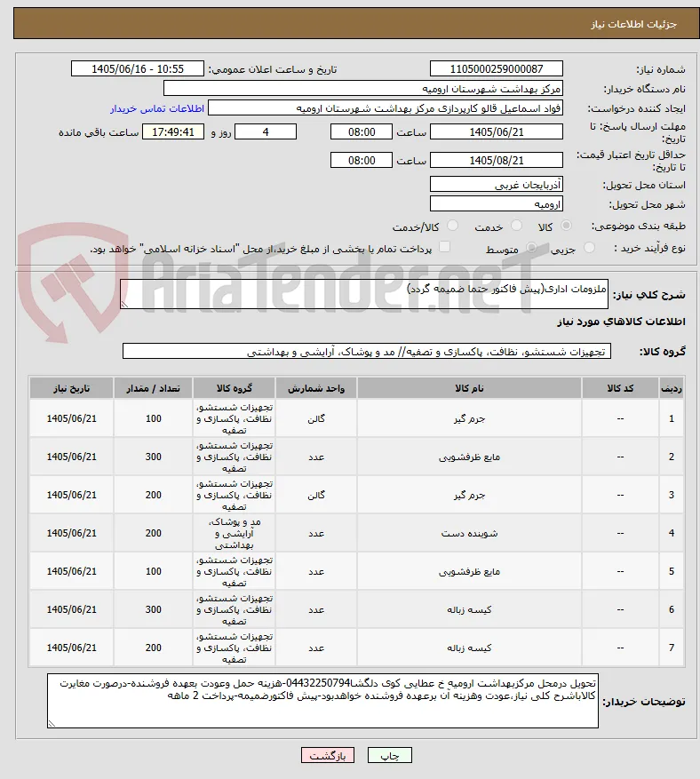Screen dimensions: 700x779
Task: Click the تعداد / مقدار column header
Action: click(153, 388)
